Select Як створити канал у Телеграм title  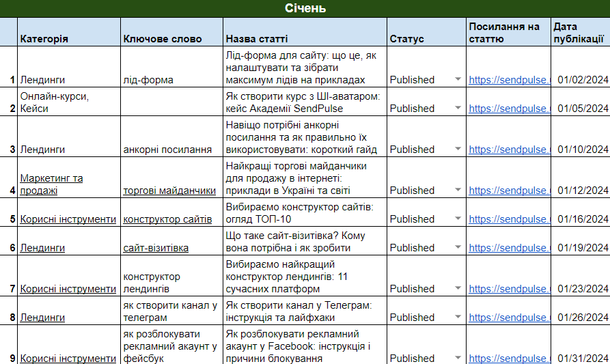click(x=305, y=311)
